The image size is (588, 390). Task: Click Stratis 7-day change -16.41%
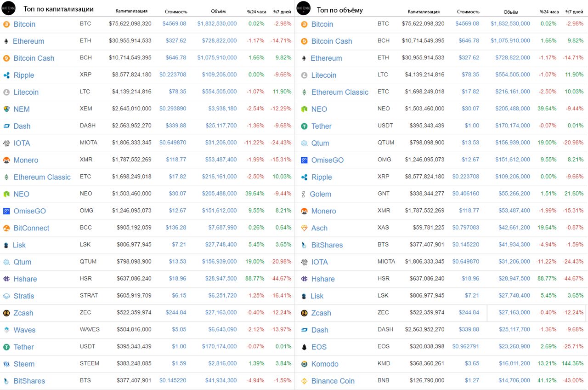pos(280,296)
